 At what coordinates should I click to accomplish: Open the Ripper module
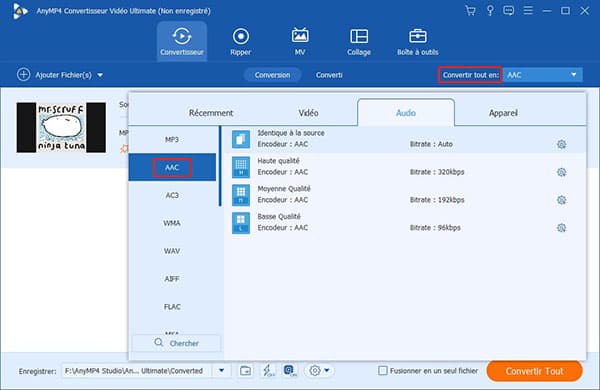click(x=240, y=42)
